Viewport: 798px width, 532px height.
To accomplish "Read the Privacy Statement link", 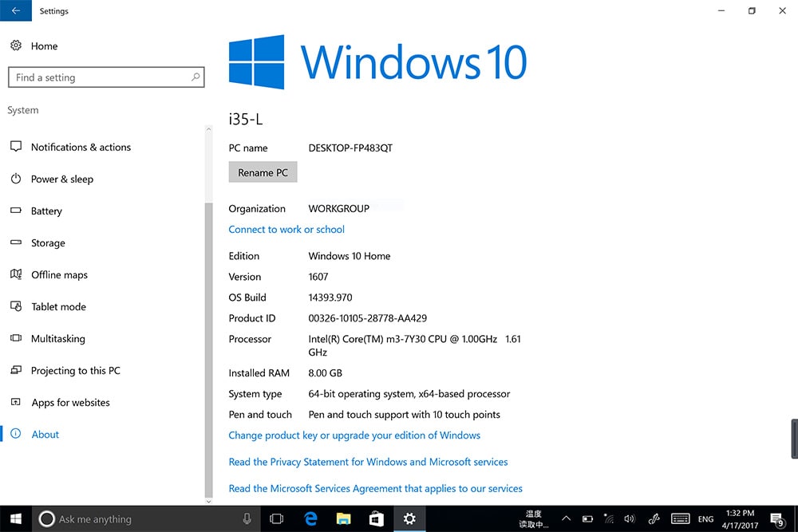I will pos(368,462).
